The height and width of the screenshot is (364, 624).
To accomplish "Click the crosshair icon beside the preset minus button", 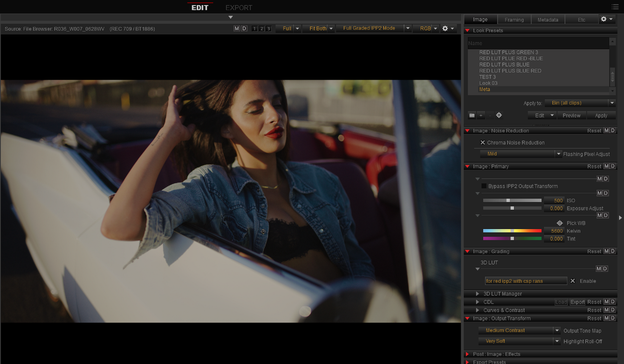I will click(499, 115).
